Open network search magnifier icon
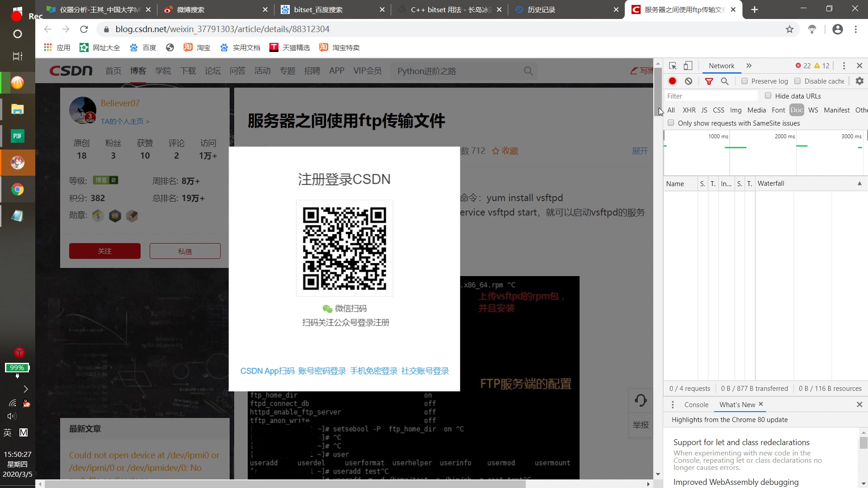 (725, 81)
